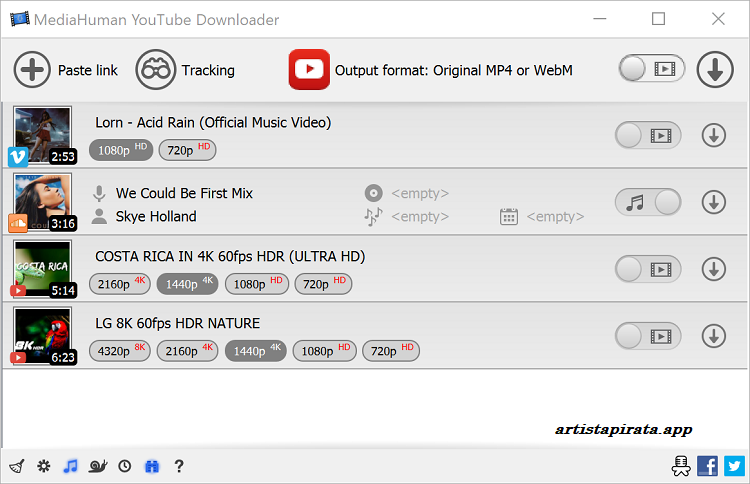Toggle audio mode switch for We Could Be First Mix

tap(648, 202)
